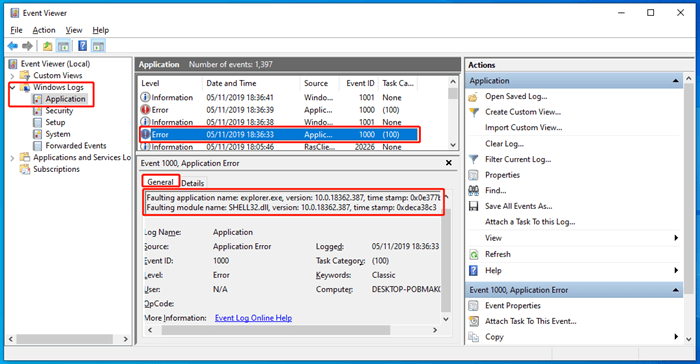This screenshot has width=700, height=364.
Task: Close the Event 1000 preview pane
Action: pos(448,163)
